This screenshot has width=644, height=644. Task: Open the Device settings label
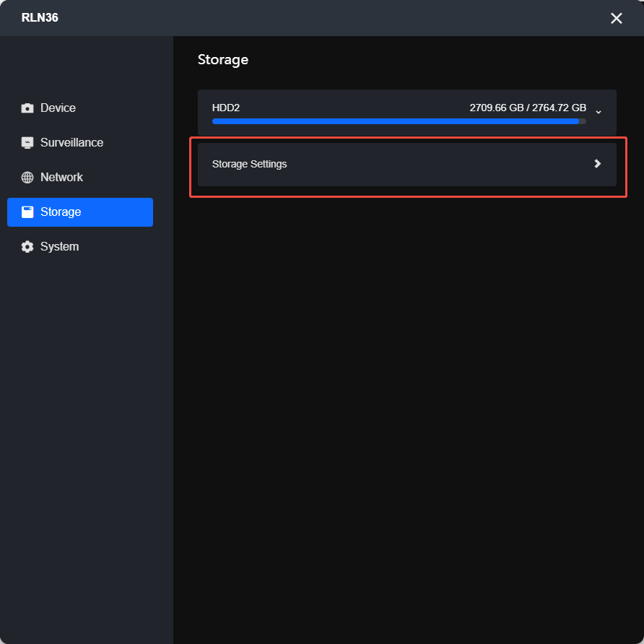point(58,108)
